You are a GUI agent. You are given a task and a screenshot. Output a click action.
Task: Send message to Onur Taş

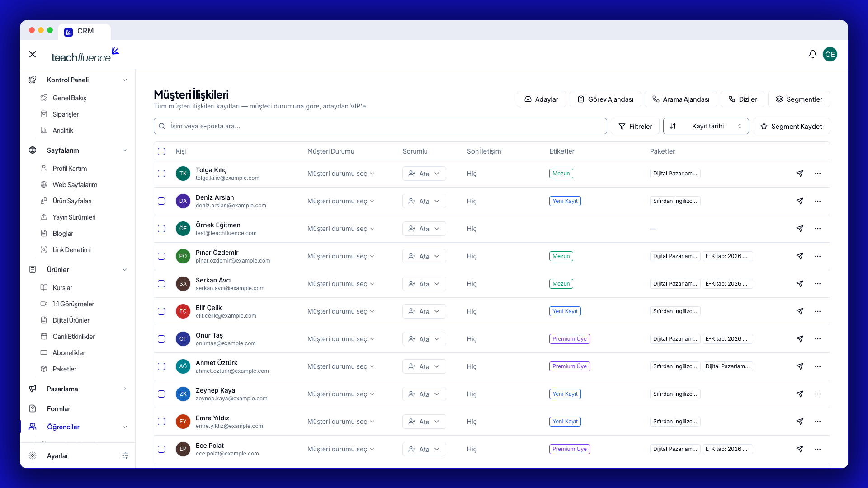pyautogui.click(x=799, y=339)
